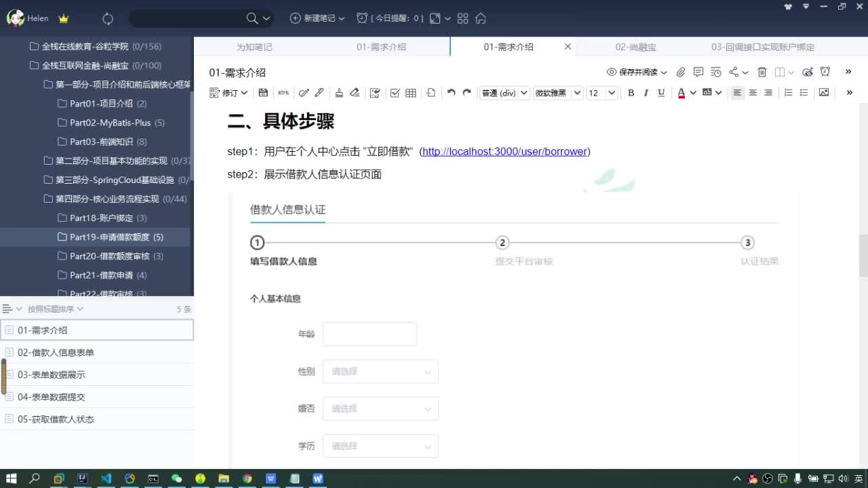Open note 05-获取借款人状态
The height and width of the screenshot is (488, 868).
(96, 420)
